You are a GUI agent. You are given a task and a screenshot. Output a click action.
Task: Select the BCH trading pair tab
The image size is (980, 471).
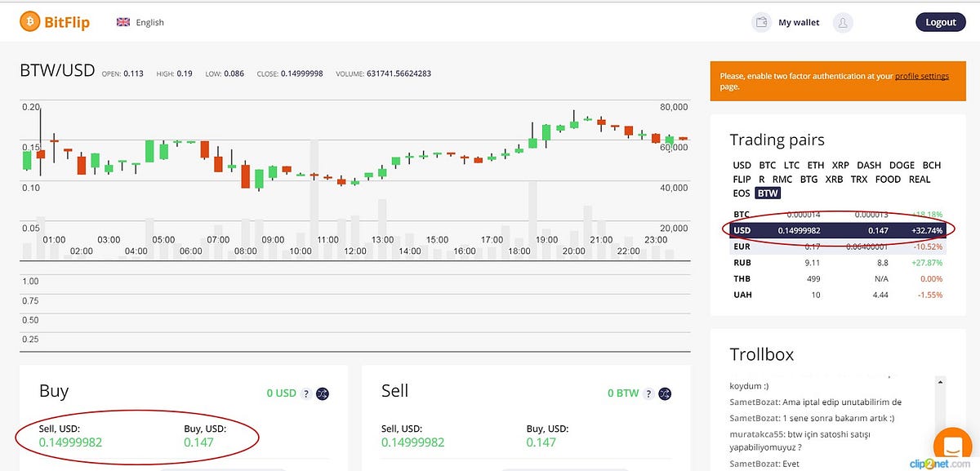point(932,165)
